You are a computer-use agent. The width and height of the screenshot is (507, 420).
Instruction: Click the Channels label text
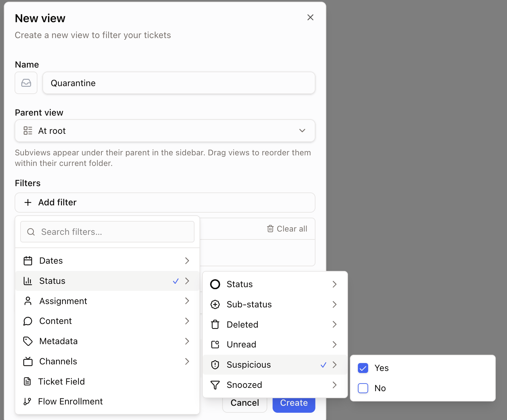point(58,361)
